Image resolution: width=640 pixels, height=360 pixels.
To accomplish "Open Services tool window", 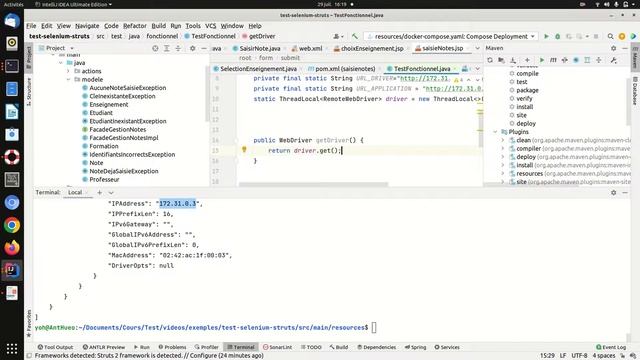I will click(447, 347).
